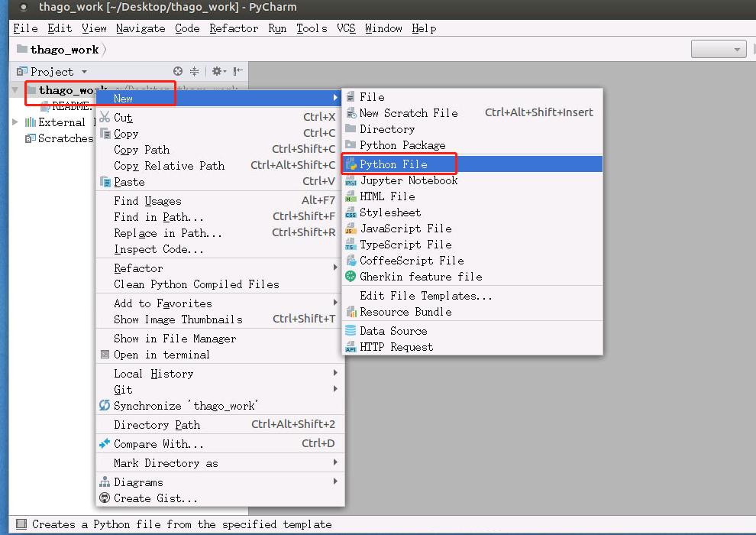756x535 pixels.
Task: Open the File menu
Action: tap(25, 28)
